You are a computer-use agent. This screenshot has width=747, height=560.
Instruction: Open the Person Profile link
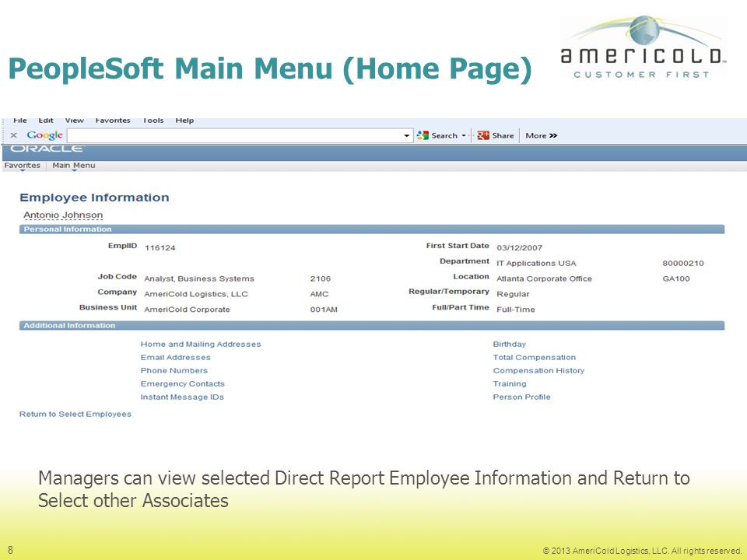point(521,397)
